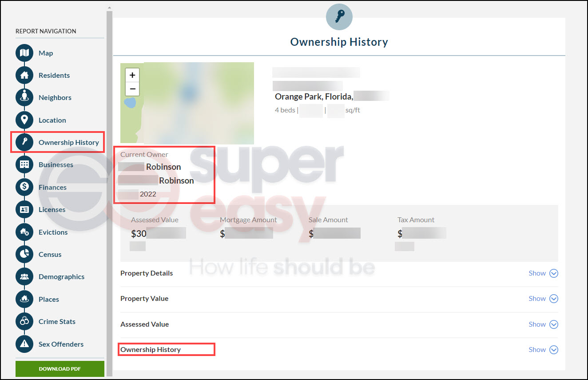Click the Ownership History accordion row label
Viewport: 588px width, 380px height.
click(x=151, y=350)
